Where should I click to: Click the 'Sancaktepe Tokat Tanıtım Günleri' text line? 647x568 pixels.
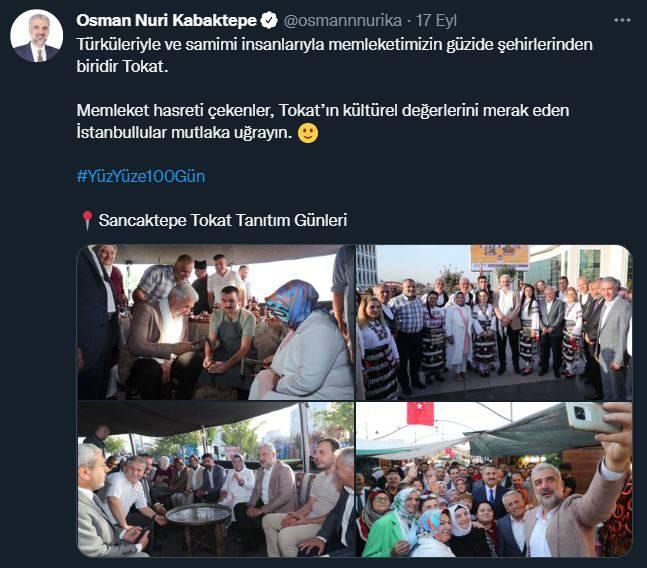tap(223, 220)
